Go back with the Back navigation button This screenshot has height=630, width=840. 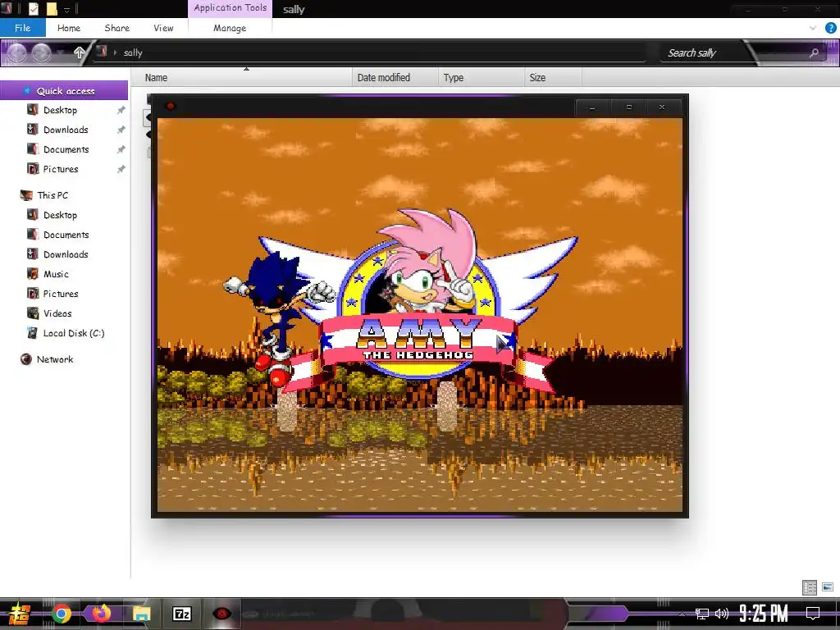tap(17, 52)
